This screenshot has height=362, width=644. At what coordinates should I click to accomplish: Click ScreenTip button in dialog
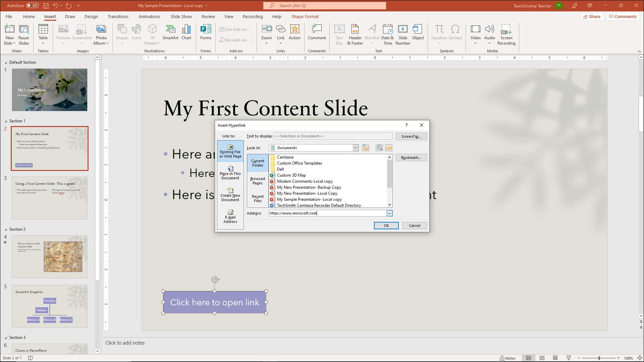pos(411,136)
